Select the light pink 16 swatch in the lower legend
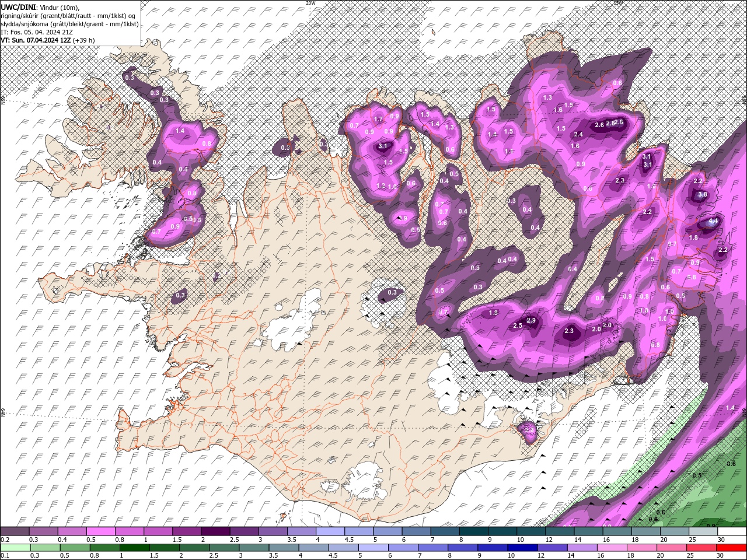The height and width of the screenshot is (560, 747). pos(612,548)
